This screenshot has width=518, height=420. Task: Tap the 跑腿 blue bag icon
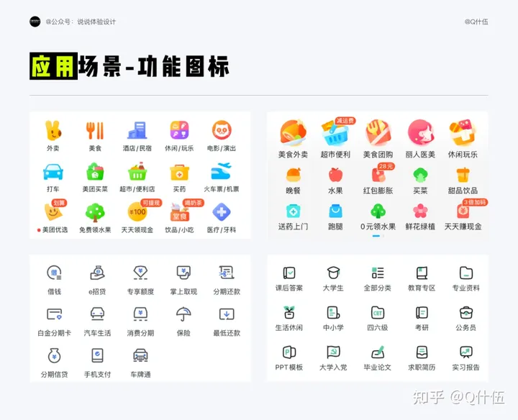[335, 211]
